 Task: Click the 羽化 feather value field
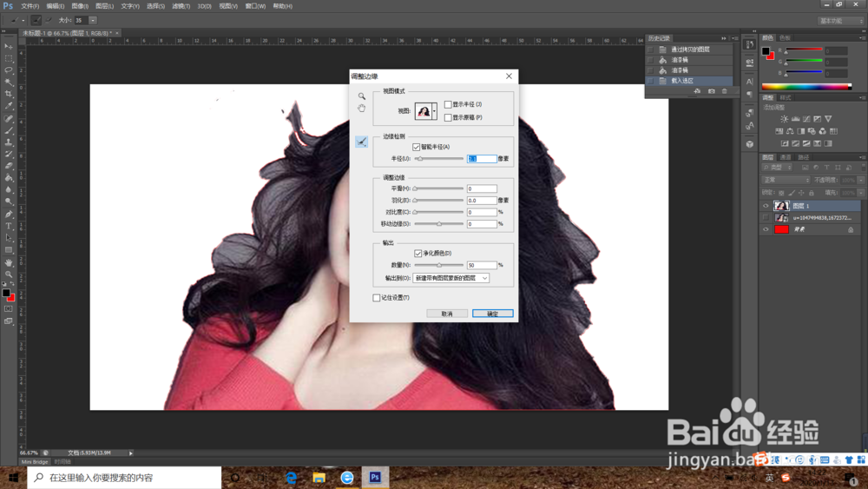coord(482,201)
